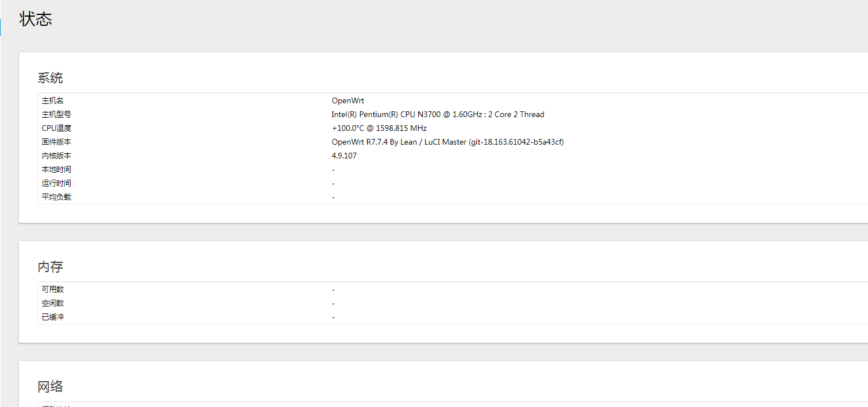The image size is (868, 407).
Task: Click the 系统 section heading
Action: tap(51, 78)
